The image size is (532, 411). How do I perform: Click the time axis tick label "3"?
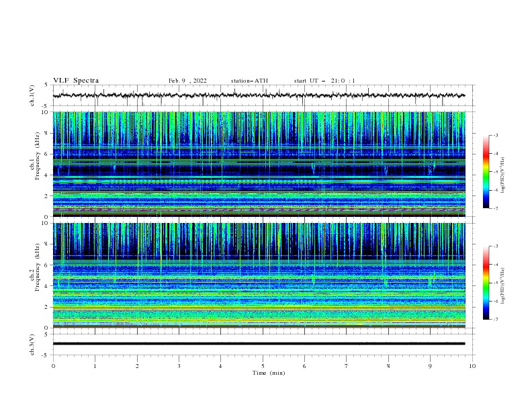(x=179, y=366)
